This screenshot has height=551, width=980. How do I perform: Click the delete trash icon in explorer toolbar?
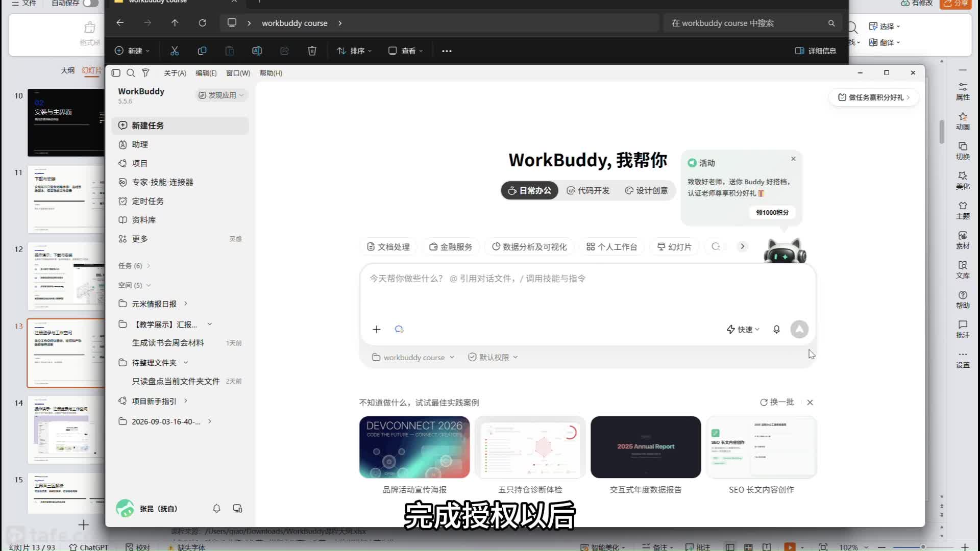[x=312, y=51]
